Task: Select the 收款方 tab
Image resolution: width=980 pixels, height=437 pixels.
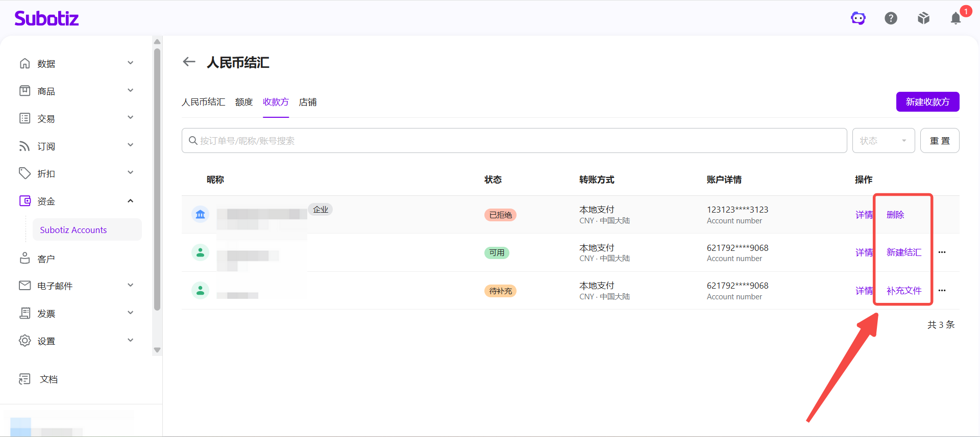Action: click(276, 102)
